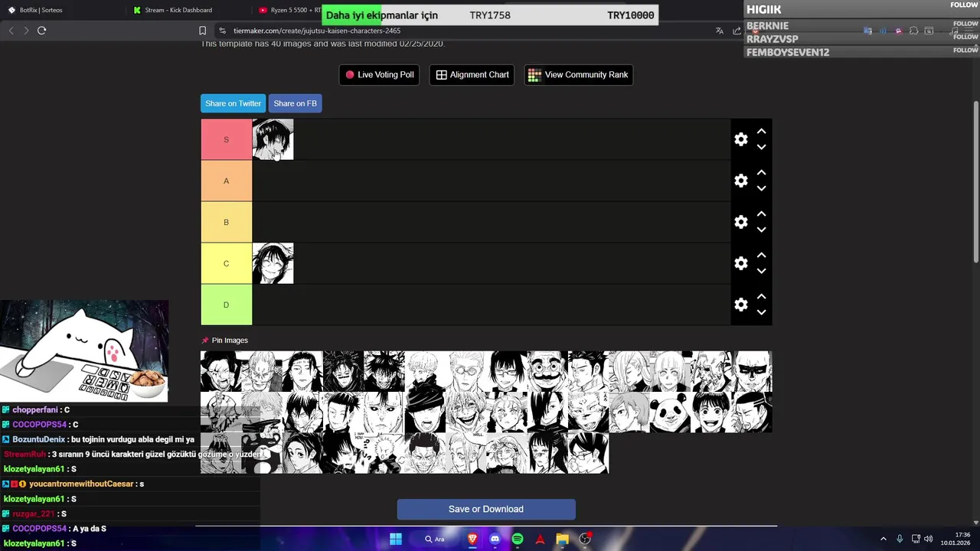The width and height of the screenshot is (980, 551).
Task: Move S tier row down
Action: click(x=761, y=147)
